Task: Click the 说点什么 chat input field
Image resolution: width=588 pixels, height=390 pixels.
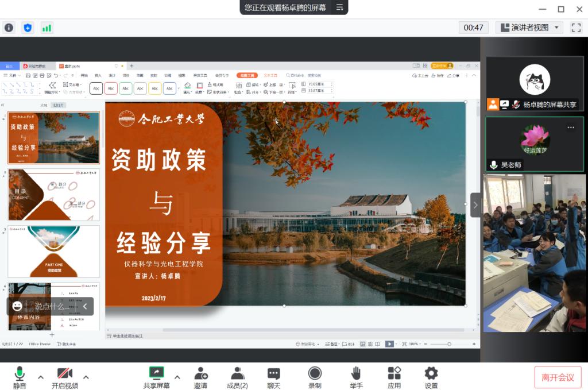Action: (x=51, y=306)
